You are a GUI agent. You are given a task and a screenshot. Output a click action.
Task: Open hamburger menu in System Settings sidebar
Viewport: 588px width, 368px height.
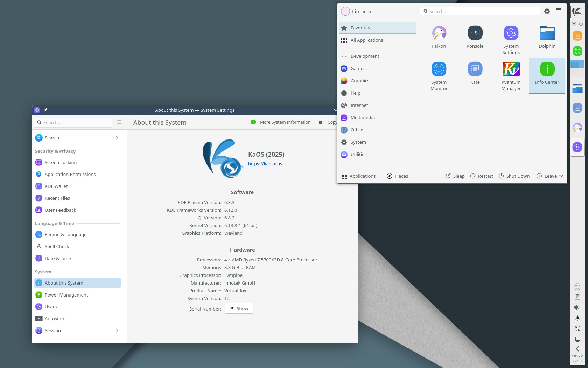pyautogui.click(x=119, y=122)
